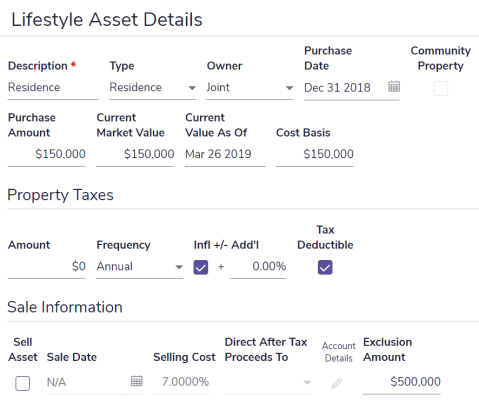Uncheck the Infl +/- Add'l checkbox
Image resolution: width=479 pixels, height=403 pixels.
(201, 267)
